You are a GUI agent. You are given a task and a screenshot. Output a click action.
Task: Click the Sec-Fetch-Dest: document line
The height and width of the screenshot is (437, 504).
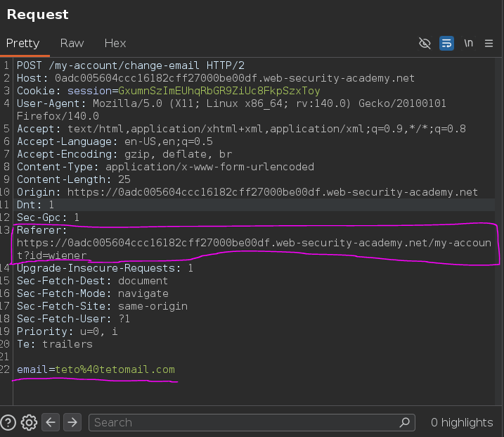pos(92,281)
